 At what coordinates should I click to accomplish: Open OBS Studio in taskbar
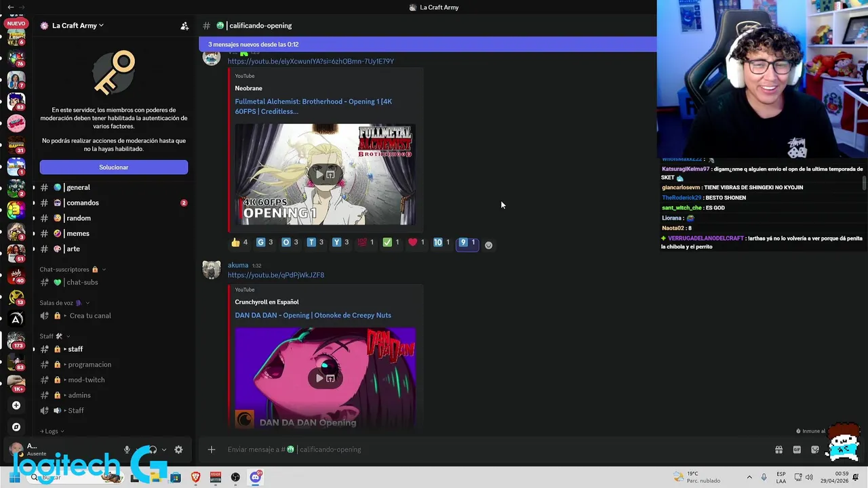235,478
